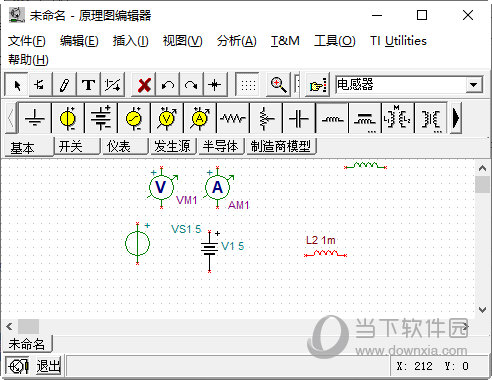Switch to the 发生源 component tab
Screen dimensions: 492x380
(x=173, y=146)
